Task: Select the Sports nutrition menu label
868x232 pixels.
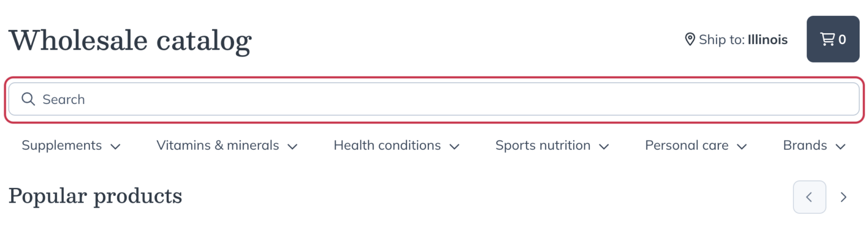Action: tap(542, 146)
